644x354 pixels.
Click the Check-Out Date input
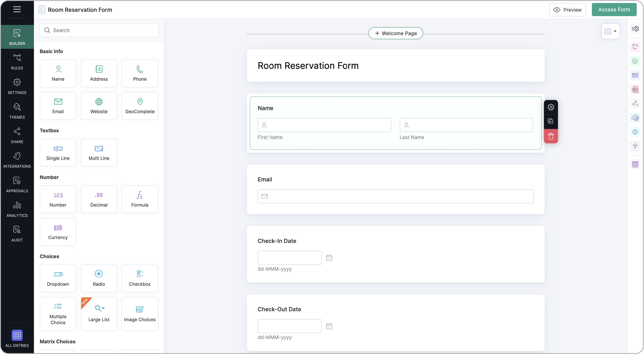tap(290, 326)
